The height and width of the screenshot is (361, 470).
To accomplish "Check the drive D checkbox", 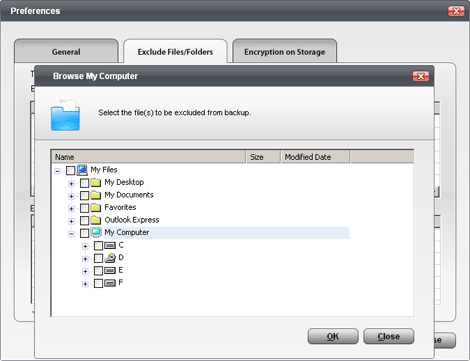I will 98,258.
